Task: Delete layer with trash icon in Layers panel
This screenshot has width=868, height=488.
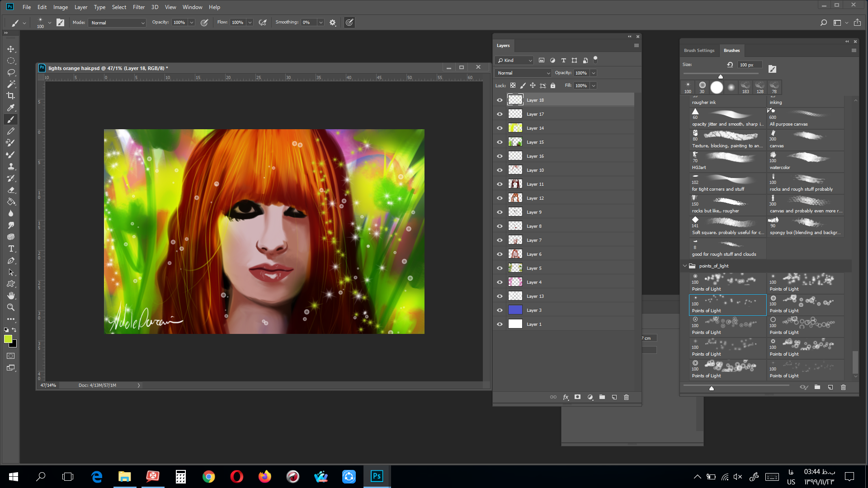Action: (626, 397)
